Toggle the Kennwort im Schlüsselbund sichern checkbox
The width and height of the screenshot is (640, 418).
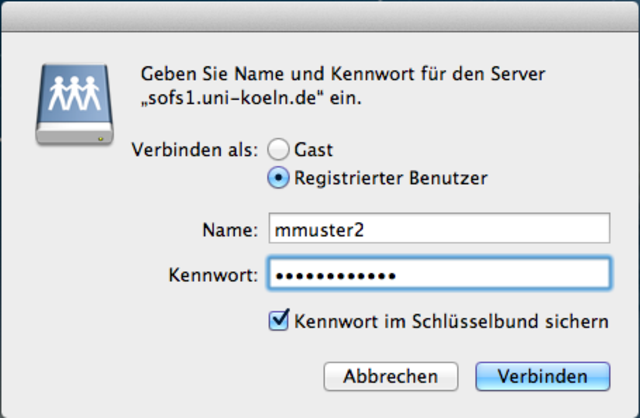[x=279, y=320]
